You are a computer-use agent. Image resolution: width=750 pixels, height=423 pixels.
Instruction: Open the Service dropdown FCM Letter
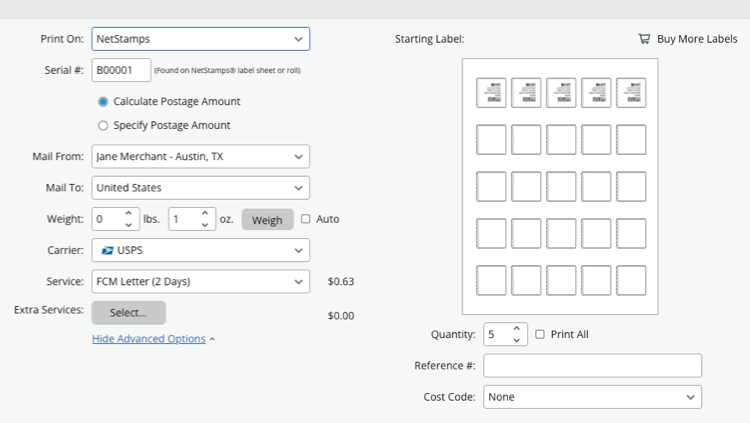click(x=200, y=281)
